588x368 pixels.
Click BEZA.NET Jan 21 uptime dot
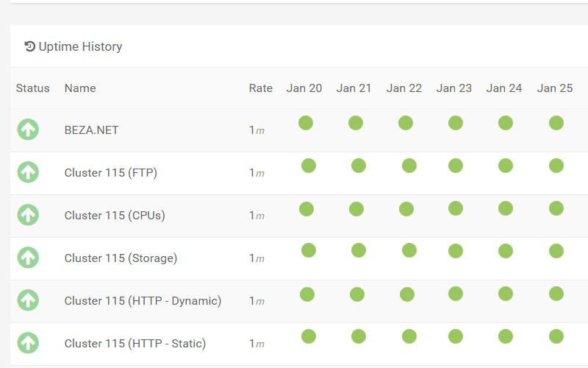(356, 123)
